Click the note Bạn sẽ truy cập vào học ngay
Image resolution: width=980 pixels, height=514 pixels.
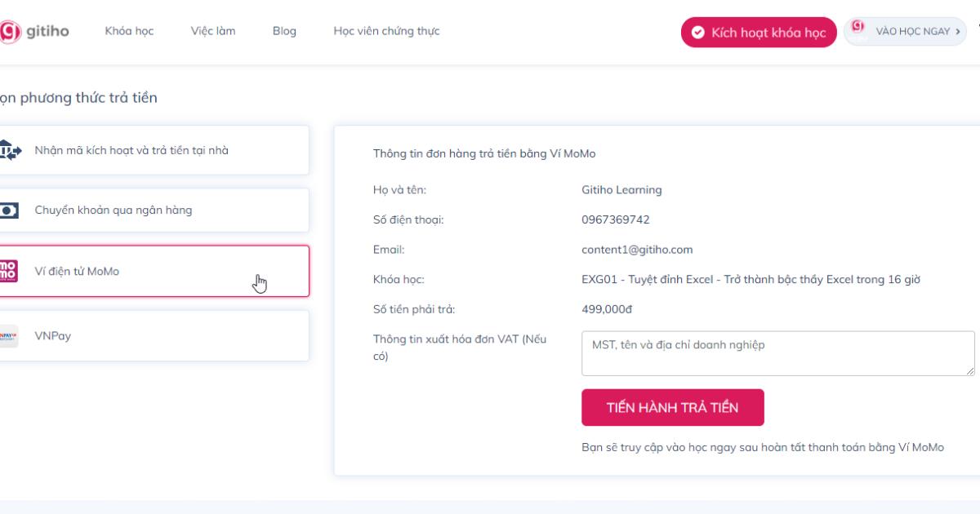[762, 447]
